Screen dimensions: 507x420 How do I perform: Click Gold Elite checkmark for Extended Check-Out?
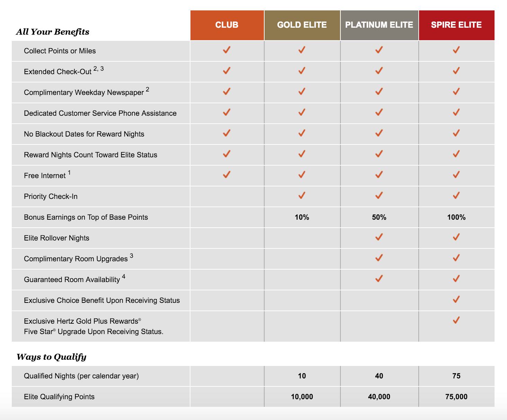(x=302, y=71)
